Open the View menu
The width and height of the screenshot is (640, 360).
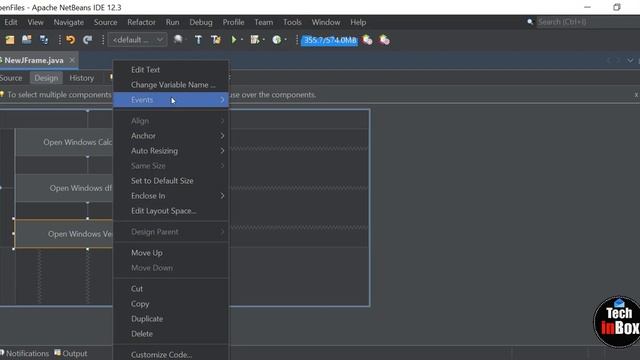[x=36, y=22]
